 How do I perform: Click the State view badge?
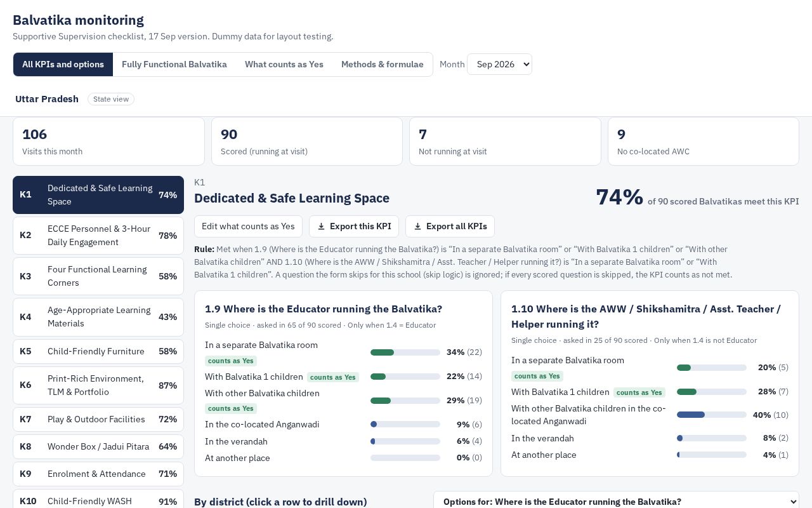click(x=111, y=99)
